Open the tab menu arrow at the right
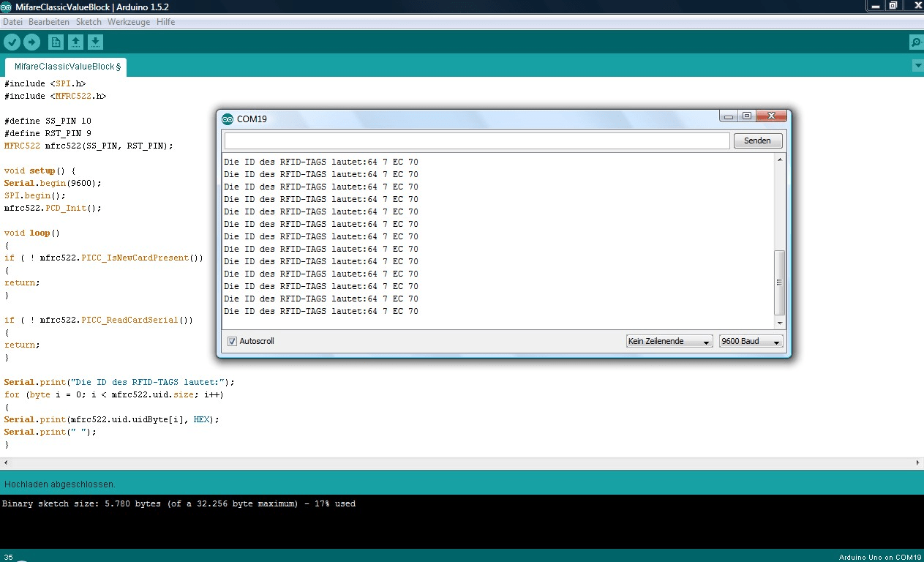Viewport: 924px width, 562px height. tap(918, 66)
